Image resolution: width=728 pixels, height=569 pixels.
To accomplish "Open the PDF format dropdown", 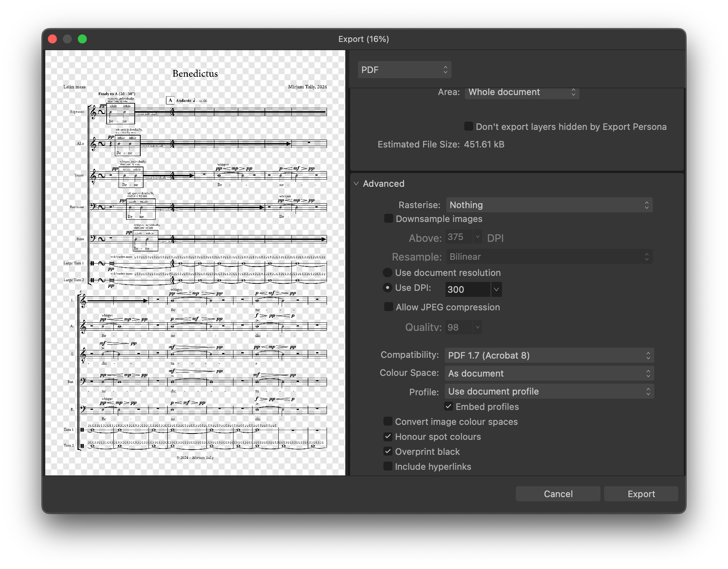I will coord(404,70).
